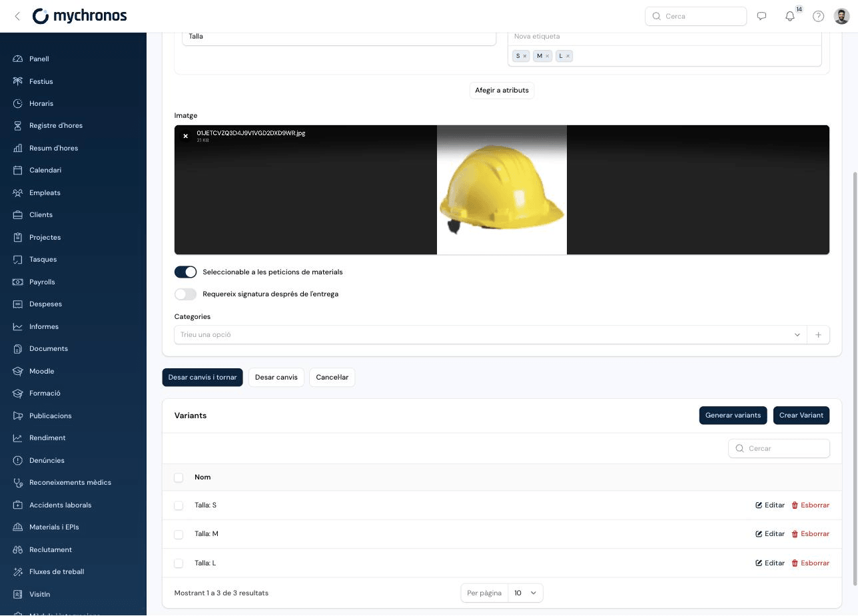Click the Nom column header
The image size is (858, 616).
203,477
